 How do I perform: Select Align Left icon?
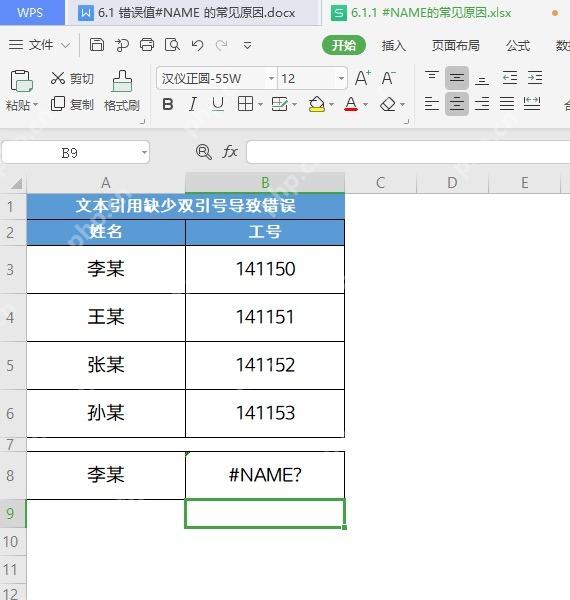tap(432, 104)
